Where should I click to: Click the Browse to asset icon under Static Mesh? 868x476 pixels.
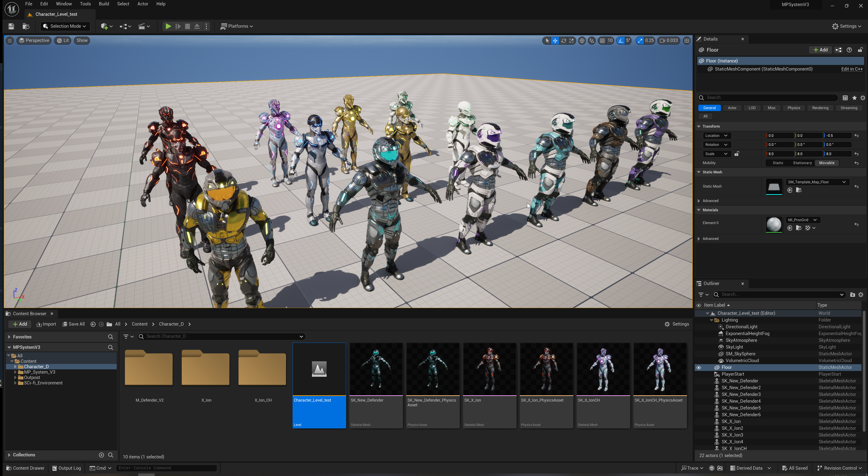pyautogui.click(x=799, y=191)
